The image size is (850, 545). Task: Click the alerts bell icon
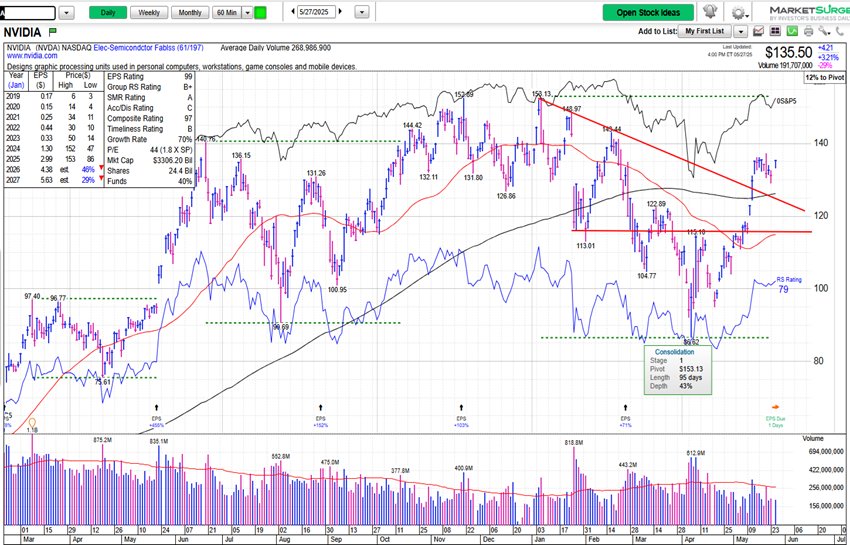point(710,11)
